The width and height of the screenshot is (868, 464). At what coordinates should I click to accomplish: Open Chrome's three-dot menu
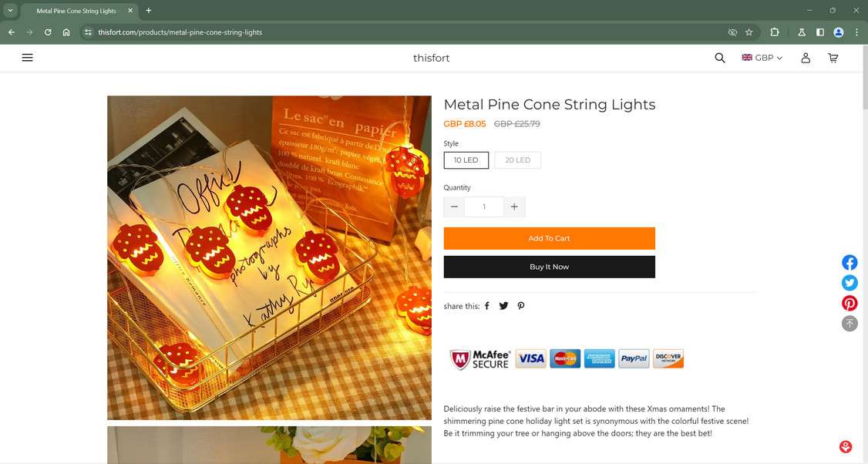856,32
